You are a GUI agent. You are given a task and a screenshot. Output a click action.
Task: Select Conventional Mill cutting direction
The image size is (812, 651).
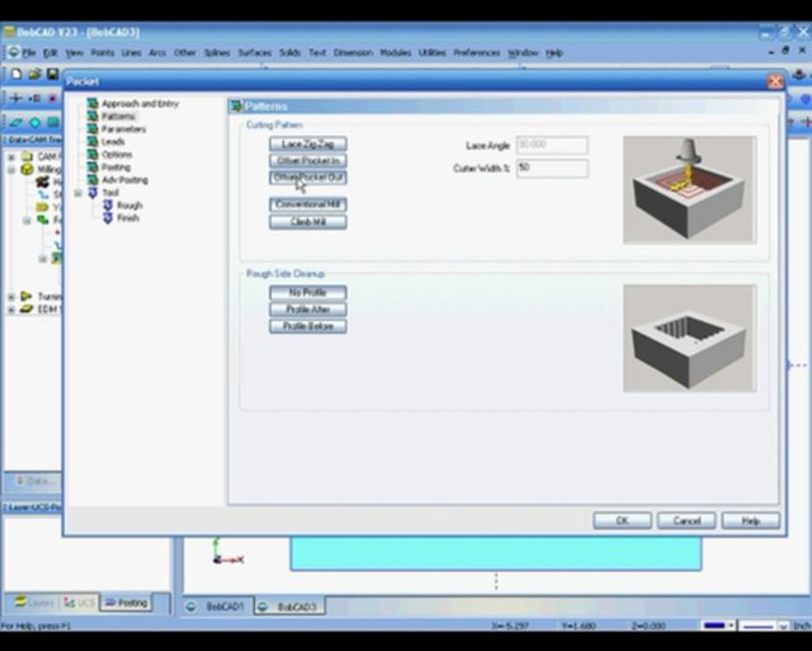pyautogui.click(x=308, y=205)
